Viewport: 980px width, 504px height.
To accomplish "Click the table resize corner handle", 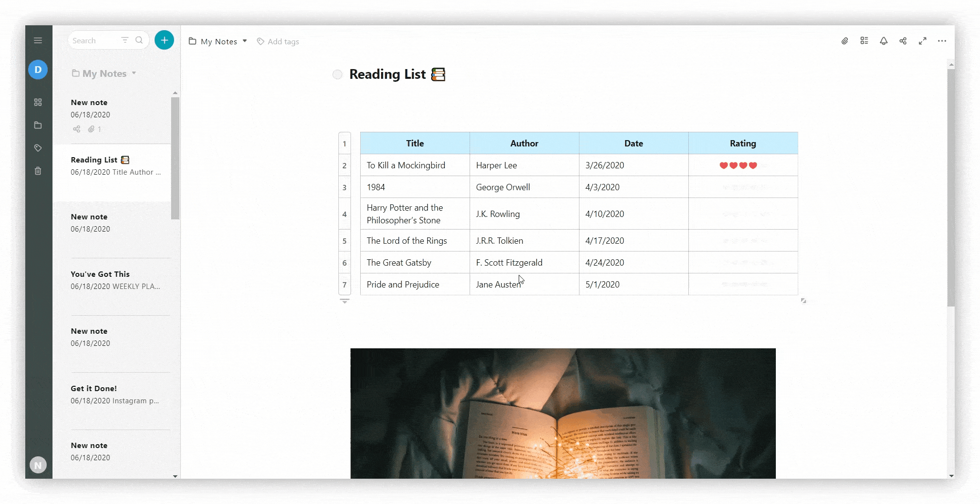I will coord(804,301).
